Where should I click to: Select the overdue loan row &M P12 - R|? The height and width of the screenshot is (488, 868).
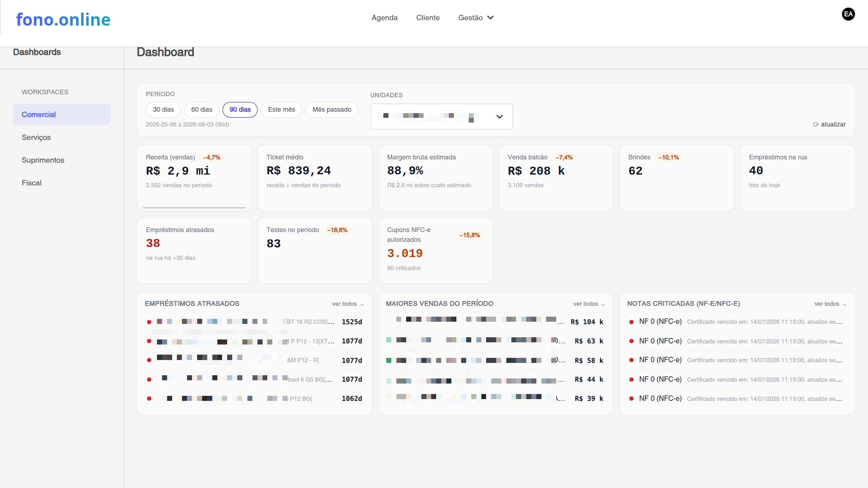(x=254, y=360)
